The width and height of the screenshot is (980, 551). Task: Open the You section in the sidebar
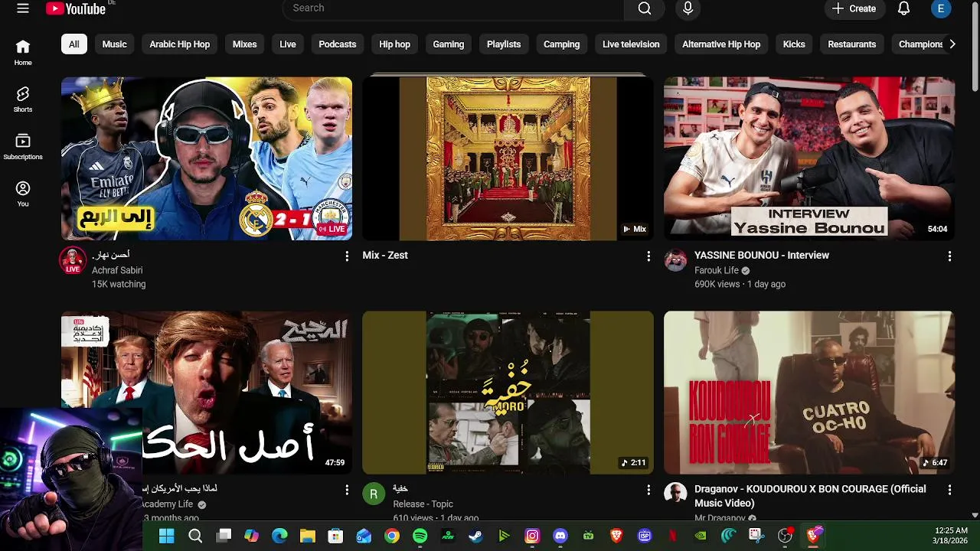[x=23, y=194]
